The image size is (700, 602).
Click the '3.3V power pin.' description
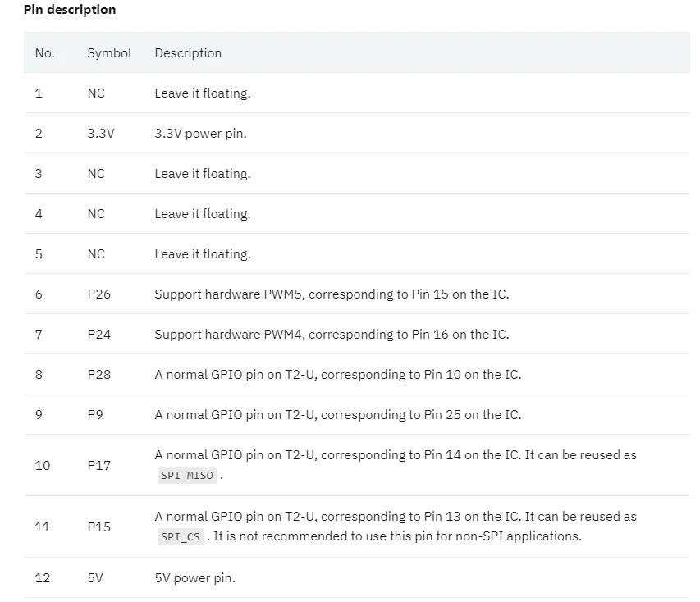pyautogui.click(x=200, y=134)
